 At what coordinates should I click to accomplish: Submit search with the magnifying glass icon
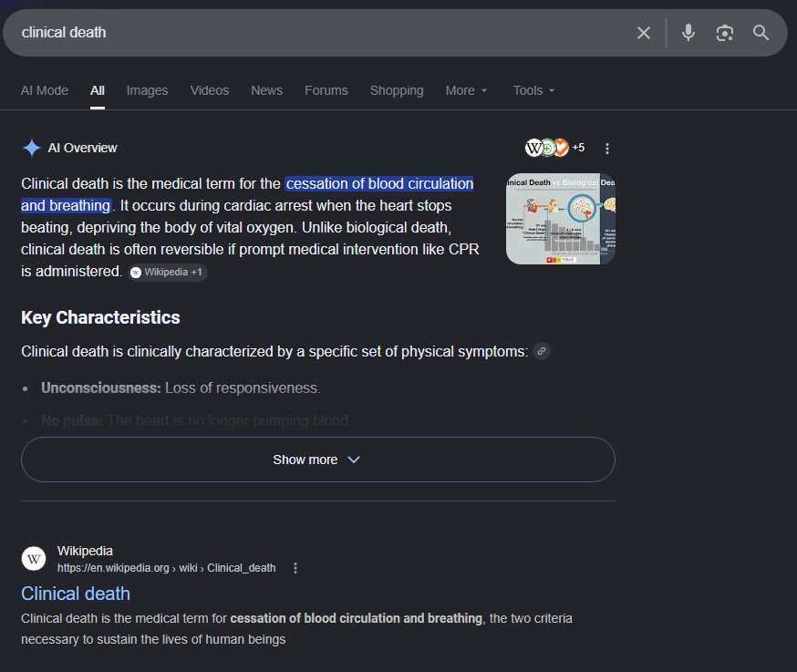point(761,33)
